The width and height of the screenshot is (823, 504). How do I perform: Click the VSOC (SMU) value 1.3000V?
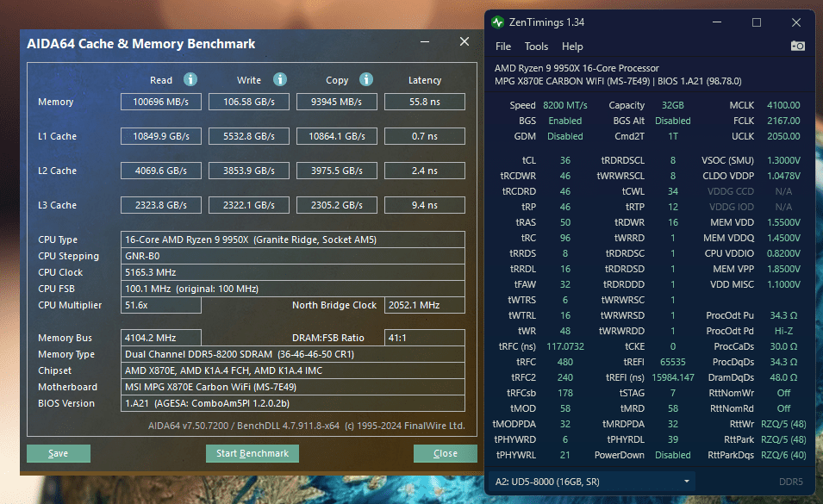tap(783, 160)
